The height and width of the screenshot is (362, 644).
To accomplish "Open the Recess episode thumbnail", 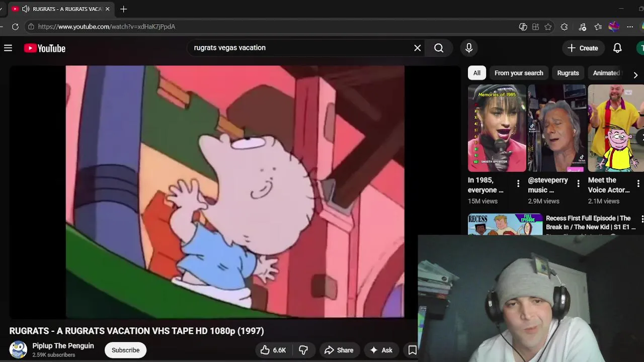I will point(505,224).
